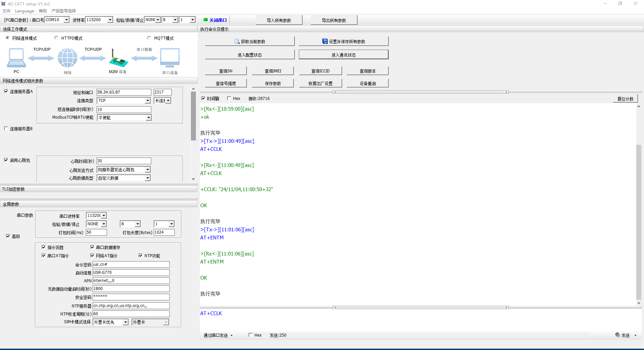The width and height of the screenshot is (644, 350).
Task: Click the PC computer icon in diagram
Action: tap(16, 58)
